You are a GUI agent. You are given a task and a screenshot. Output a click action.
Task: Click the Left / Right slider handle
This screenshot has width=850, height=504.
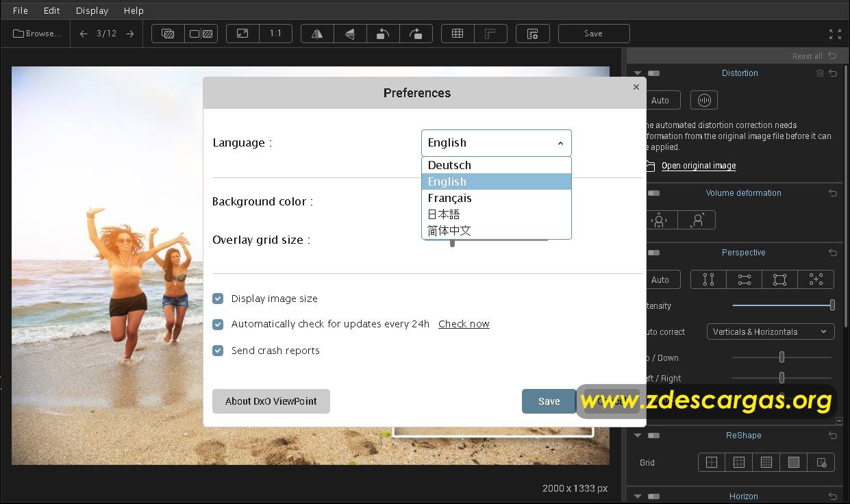[782, 378]
